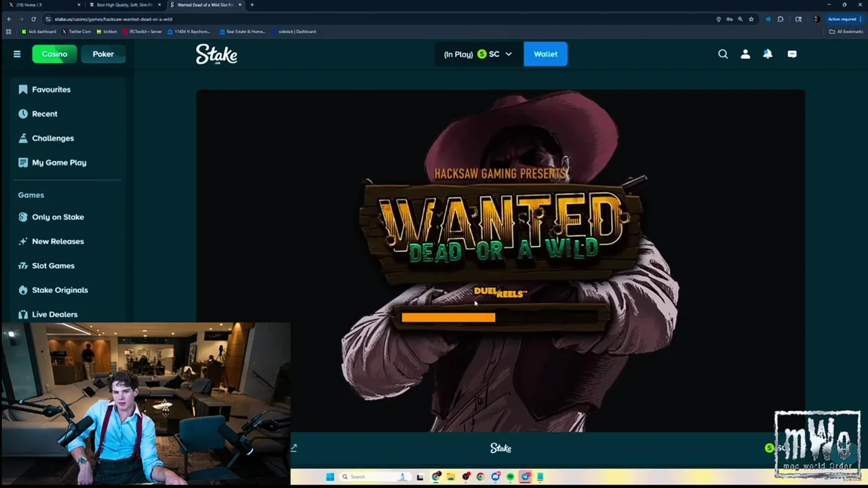Expand the SC currency balance dropdown
The image size is (868, 488).
point(478,54)
